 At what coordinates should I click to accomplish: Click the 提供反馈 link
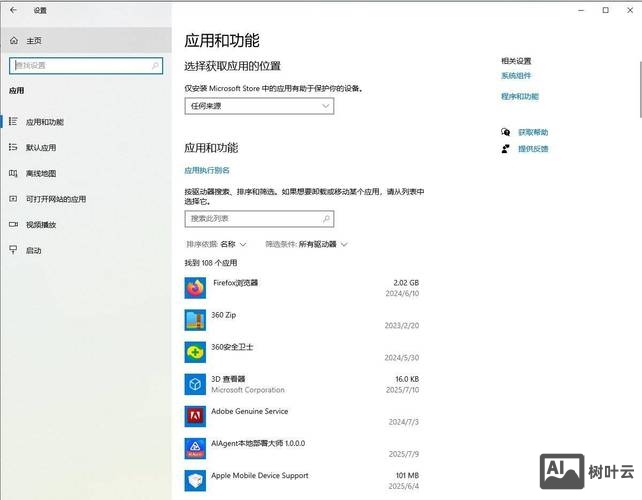coord(533,149)
